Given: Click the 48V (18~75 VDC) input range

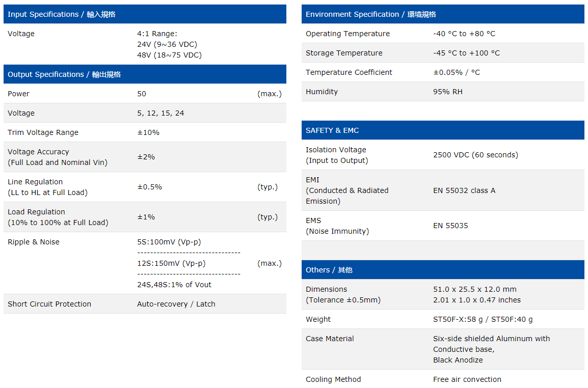Looking at the screenshot, I should coord(169,55).
